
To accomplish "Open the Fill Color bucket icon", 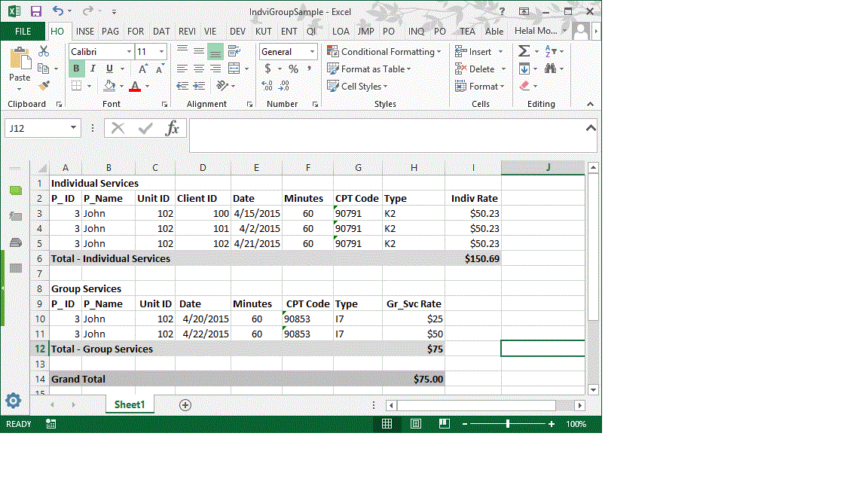I will click(x=109, y=85).
